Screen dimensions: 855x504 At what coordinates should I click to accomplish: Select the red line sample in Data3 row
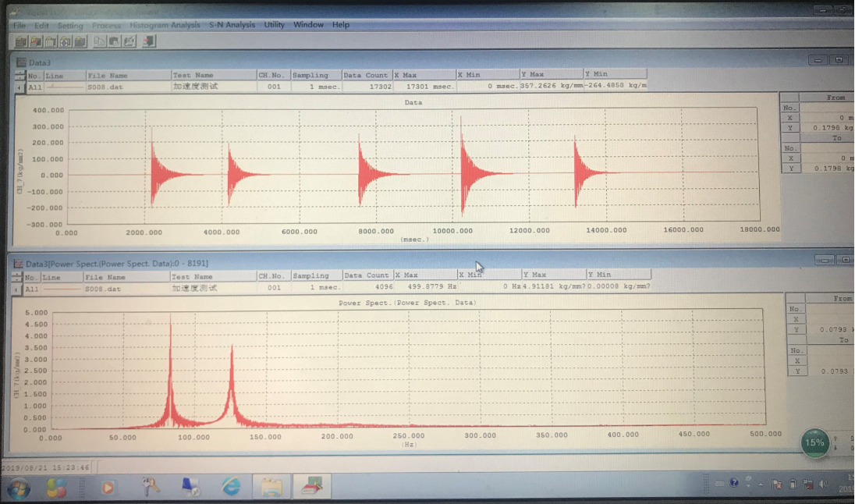(x=63, y=87)
